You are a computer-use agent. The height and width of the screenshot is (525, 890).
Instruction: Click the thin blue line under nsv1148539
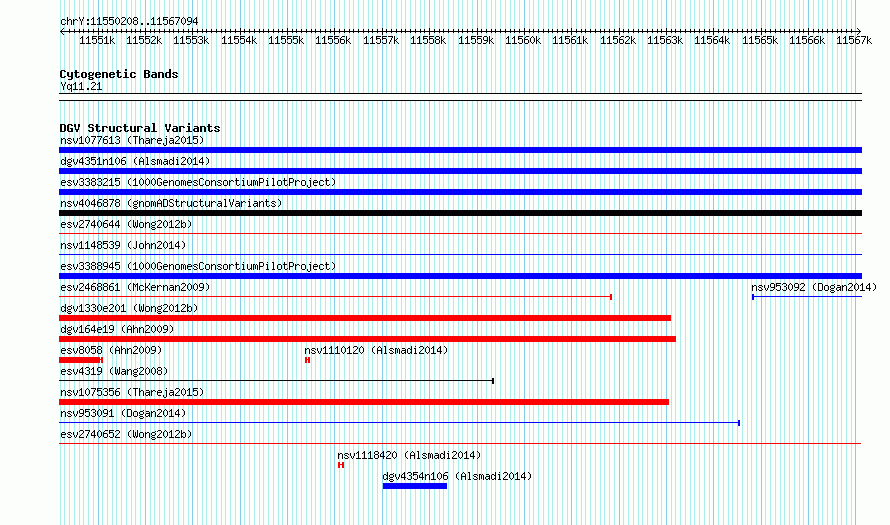tap(460, 254)
